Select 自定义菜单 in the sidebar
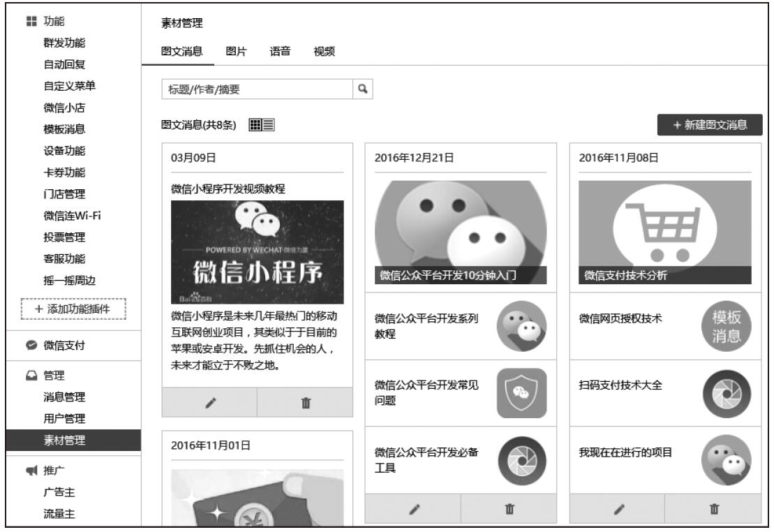The width and height of the screenshot is (774, 532). [x=69, y=87]
